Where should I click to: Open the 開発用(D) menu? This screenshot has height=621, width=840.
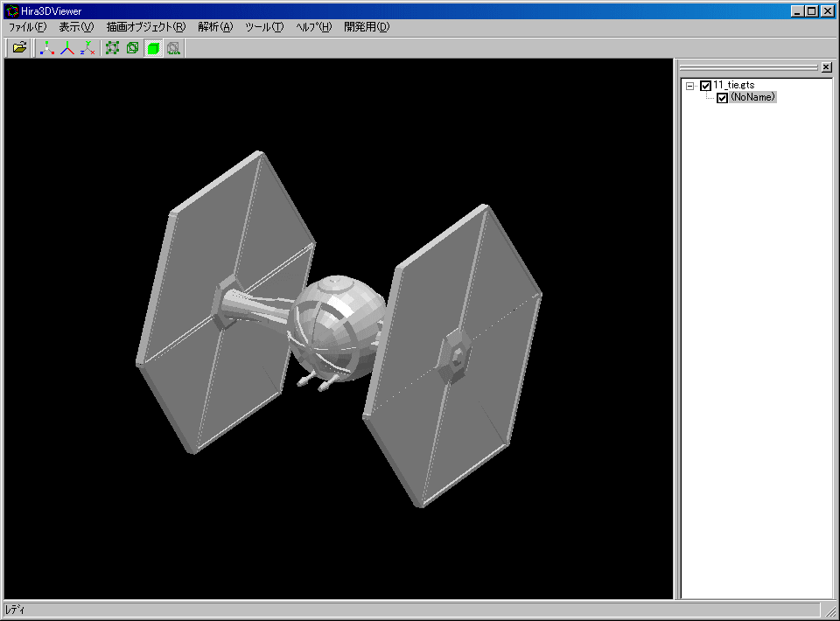pos(367,27)
